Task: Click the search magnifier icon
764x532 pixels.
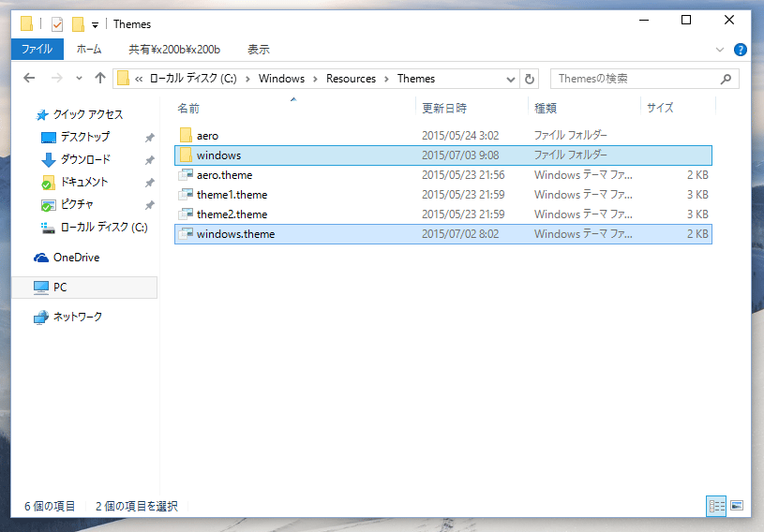Action: pos(726,79)
